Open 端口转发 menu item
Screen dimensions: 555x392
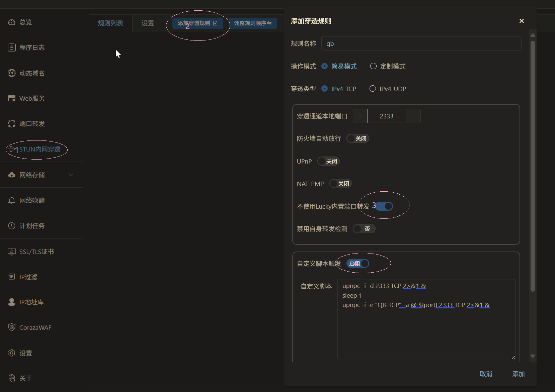[x=42, y=124]
